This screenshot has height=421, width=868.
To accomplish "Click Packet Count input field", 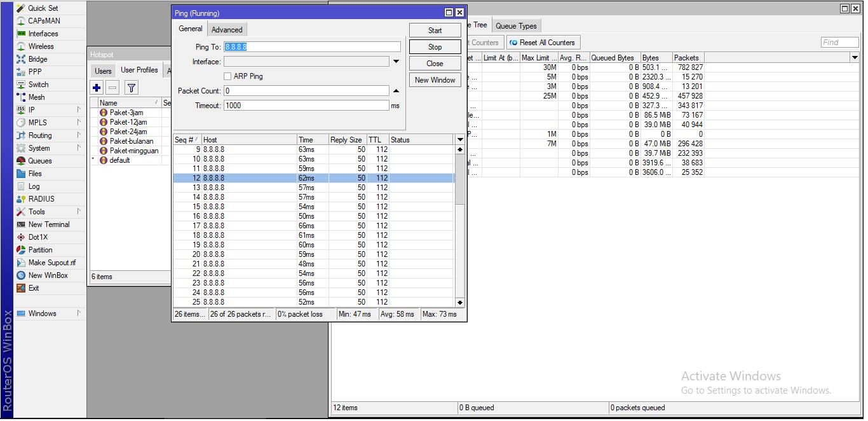I will pos(306,91).
